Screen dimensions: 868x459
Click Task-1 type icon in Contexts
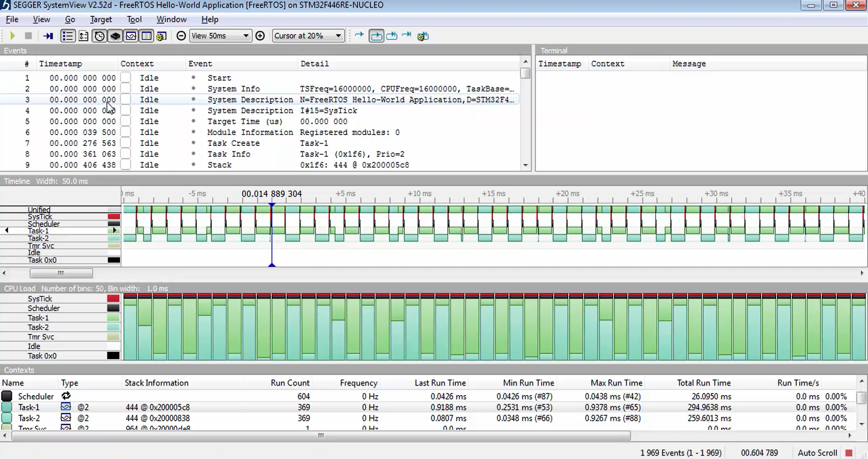click(66, 406)
